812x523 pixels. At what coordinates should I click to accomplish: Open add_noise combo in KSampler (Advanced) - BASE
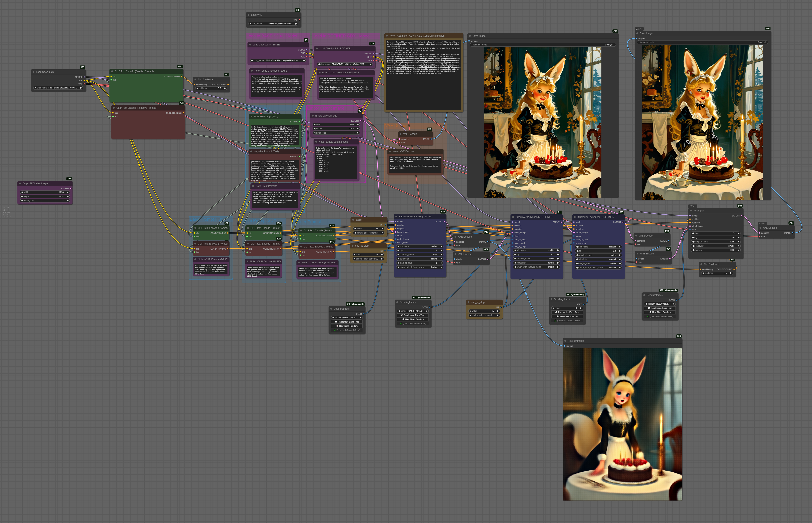[x=420, y=246]
